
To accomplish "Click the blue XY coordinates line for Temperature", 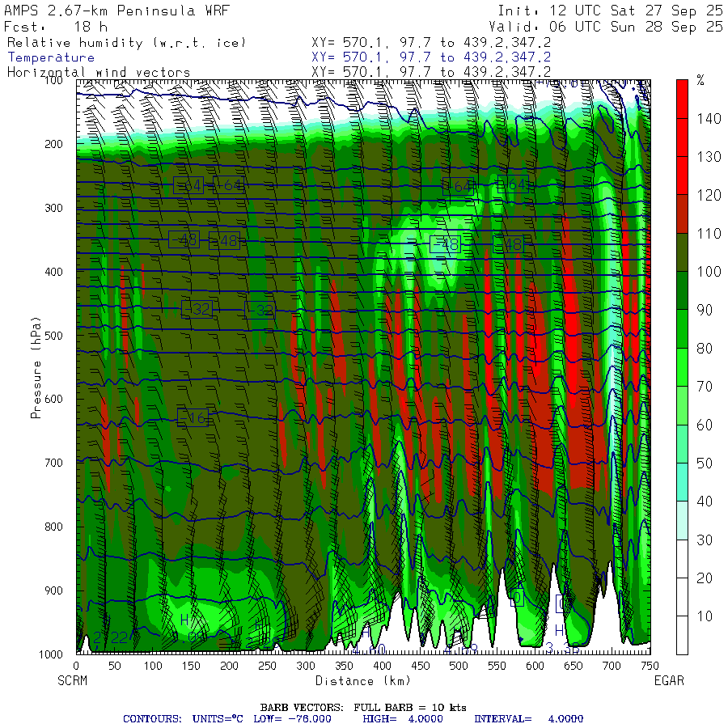I will (x=431, y=57).
